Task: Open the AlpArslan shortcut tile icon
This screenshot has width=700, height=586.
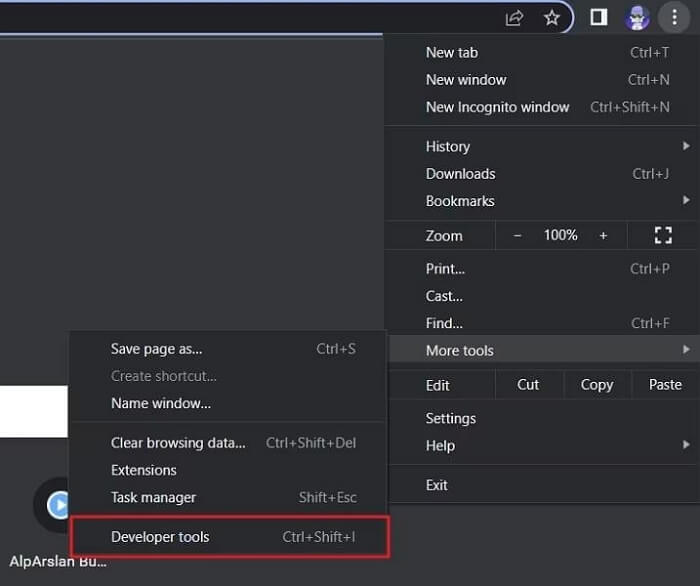Action: click(x=52, y=505)
